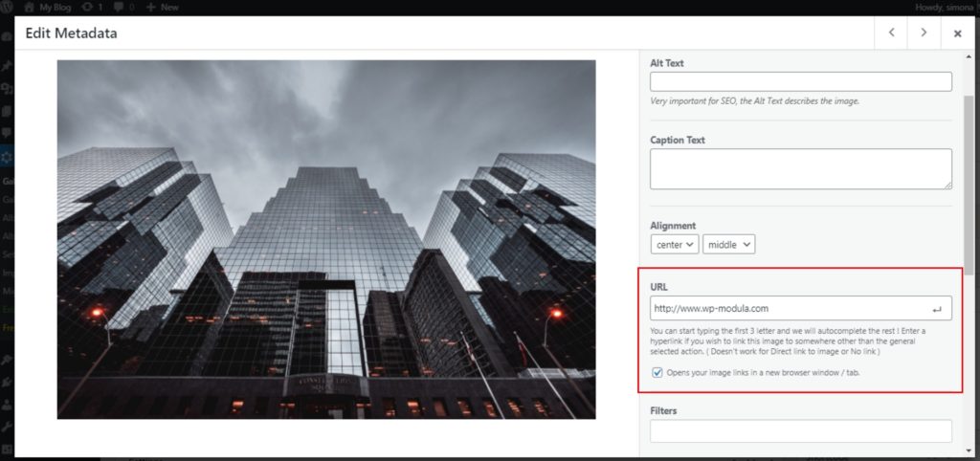Go to the previous image with the left chevron
The height and width of the screenshot is (461, 980).
(x=891, y=33)
